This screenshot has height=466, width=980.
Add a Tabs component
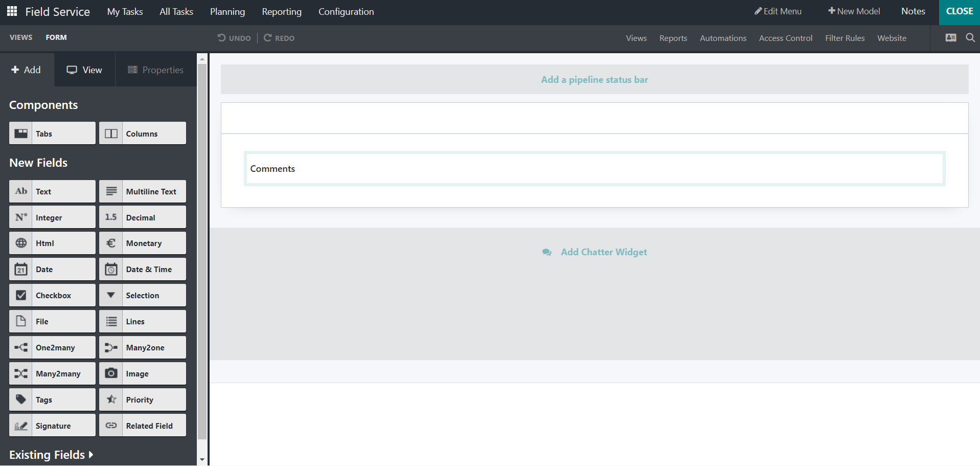52,133
